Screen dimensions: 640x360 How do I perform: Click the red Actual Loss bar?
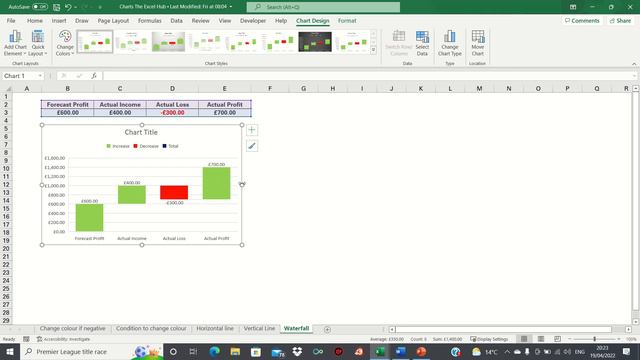174,192
